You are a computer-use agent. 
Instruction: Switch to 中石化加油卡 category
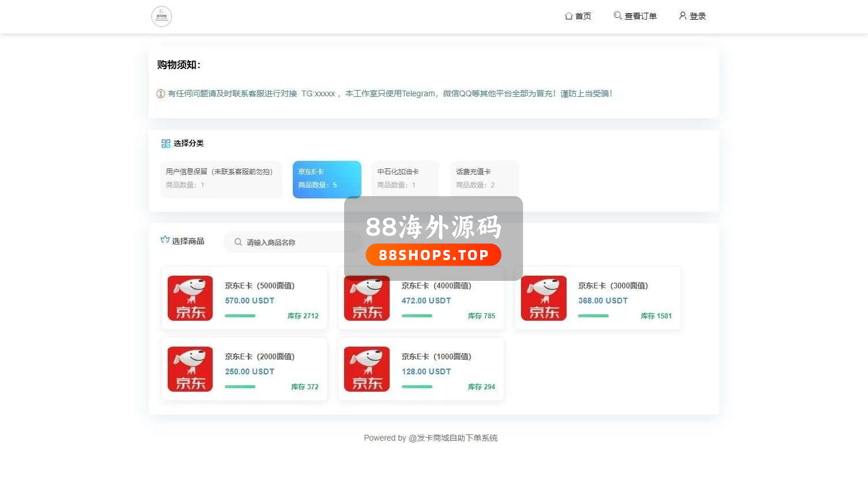(x=405, y=179)
